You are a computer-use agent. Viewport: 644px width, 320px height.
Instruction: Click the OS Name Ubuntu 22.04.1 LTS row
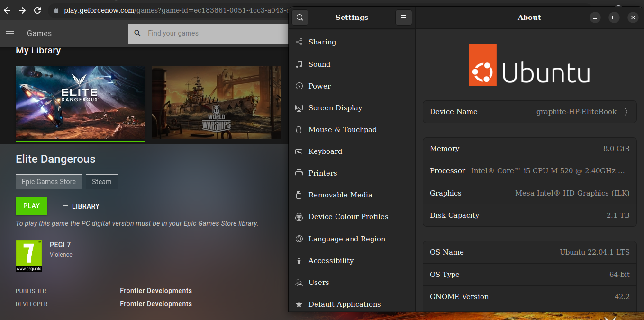tap(529, 252)
